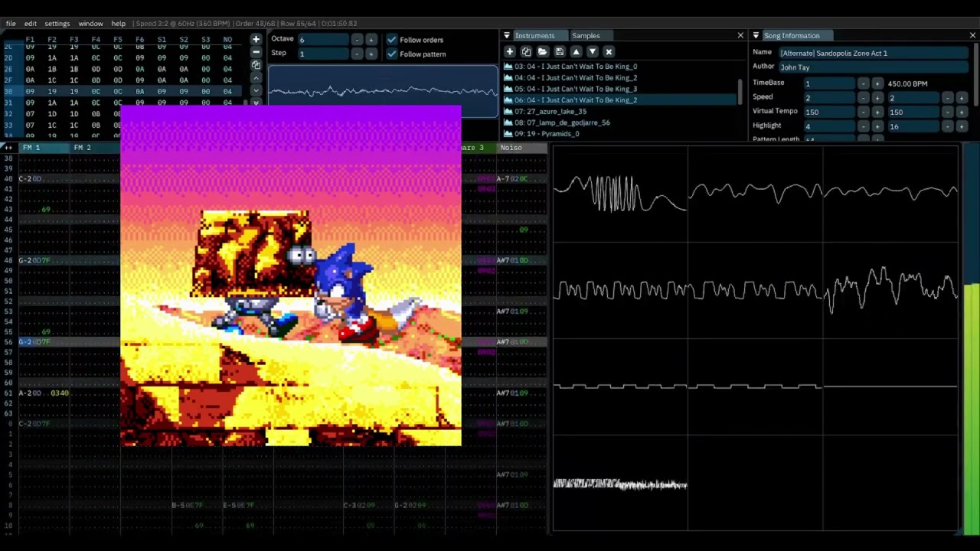Open the settings menu
This screenshot has width=980, height=551.
click(x=57, y=24)
